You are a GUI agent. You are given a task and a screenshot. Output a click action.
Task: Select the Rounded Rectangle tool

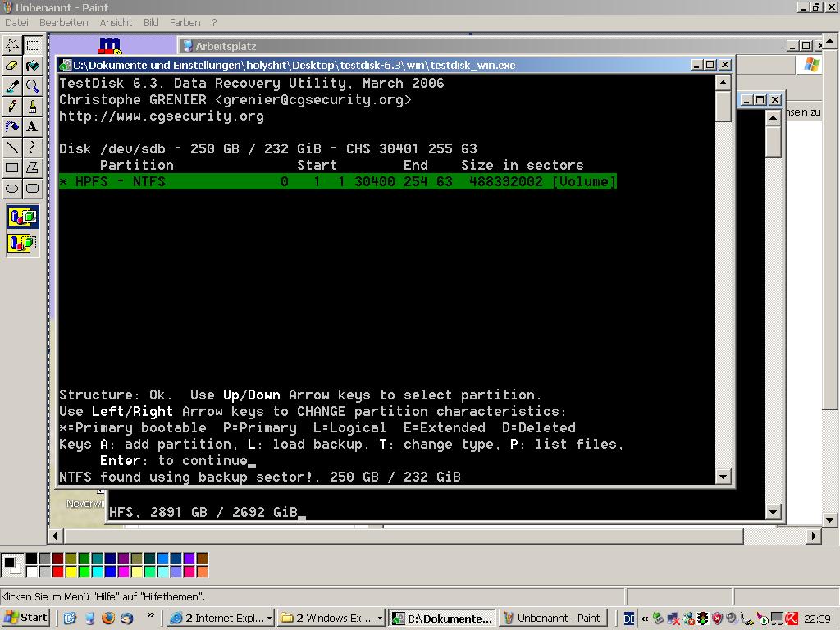point(33,188)
